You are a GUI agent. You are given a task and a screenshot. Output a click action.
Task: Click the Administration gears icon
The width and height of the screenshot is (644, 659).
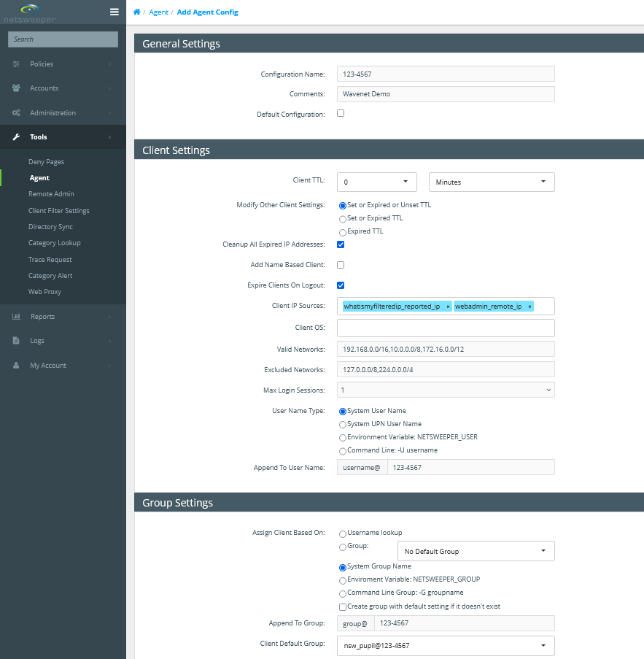16,113
